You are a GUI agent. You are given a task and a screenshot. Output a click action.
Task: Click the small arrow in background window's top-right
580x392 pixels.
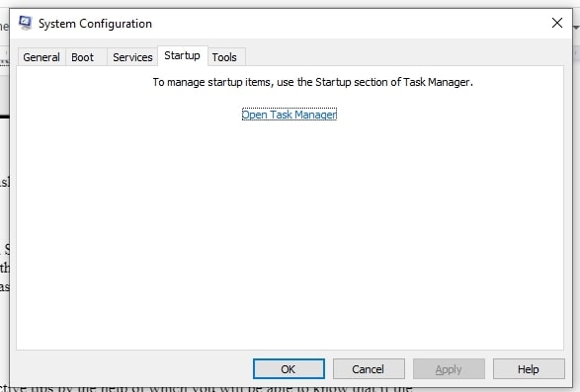click(x=576, y=27)
